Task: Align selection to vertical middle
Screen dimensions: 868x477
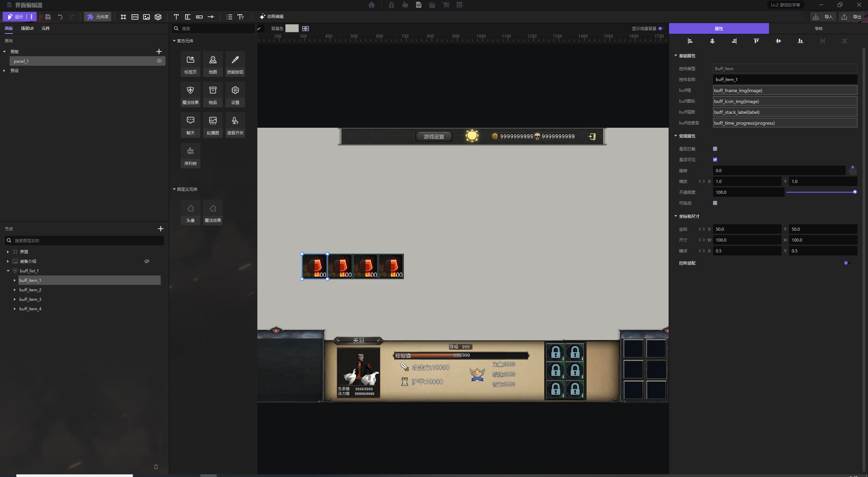Action: [778, 41]
